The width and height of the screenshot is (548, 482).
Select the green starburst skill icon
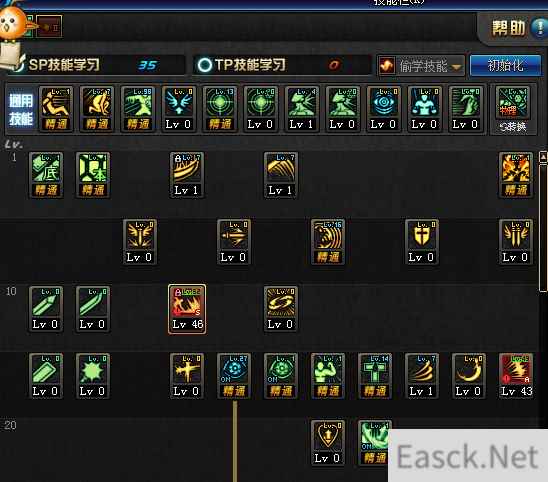click(93, 376)
